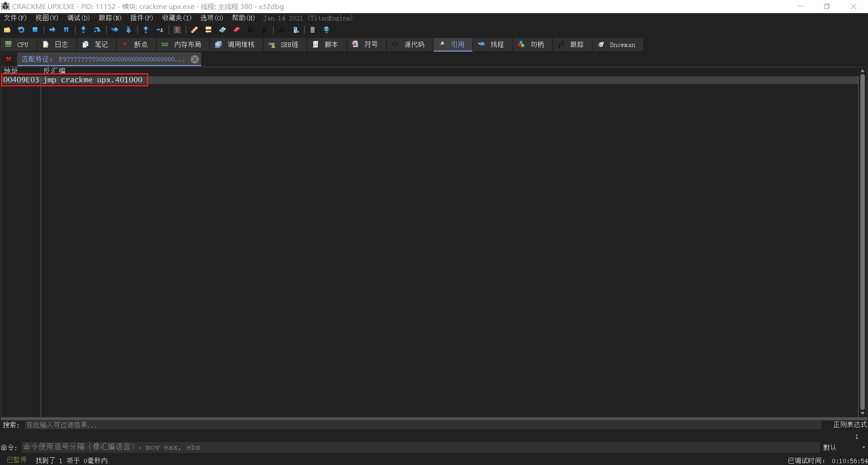The width and height of the screenshot is (868, 465).
Task: Open the 视图(V) menu
Action: click(x=47, y=18)
